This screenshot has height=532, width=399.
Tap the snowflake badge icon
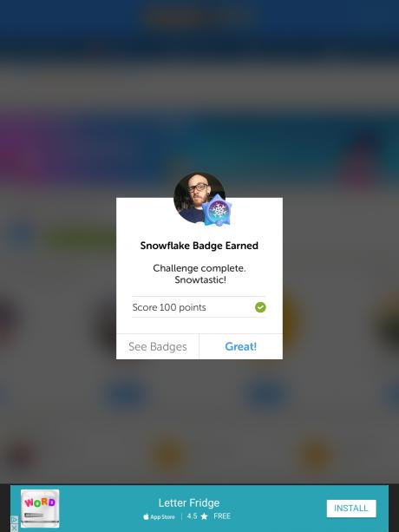pos(218,210)
